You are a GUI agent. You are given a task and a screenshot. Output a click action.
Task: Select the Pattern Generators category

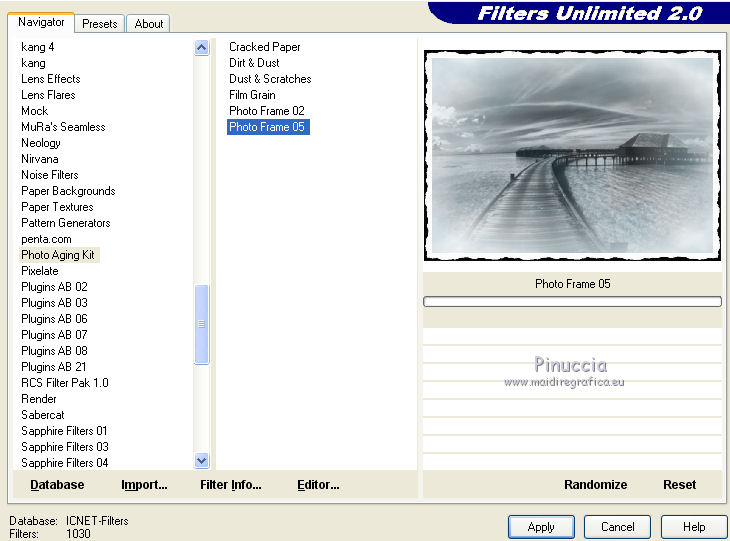66,223
